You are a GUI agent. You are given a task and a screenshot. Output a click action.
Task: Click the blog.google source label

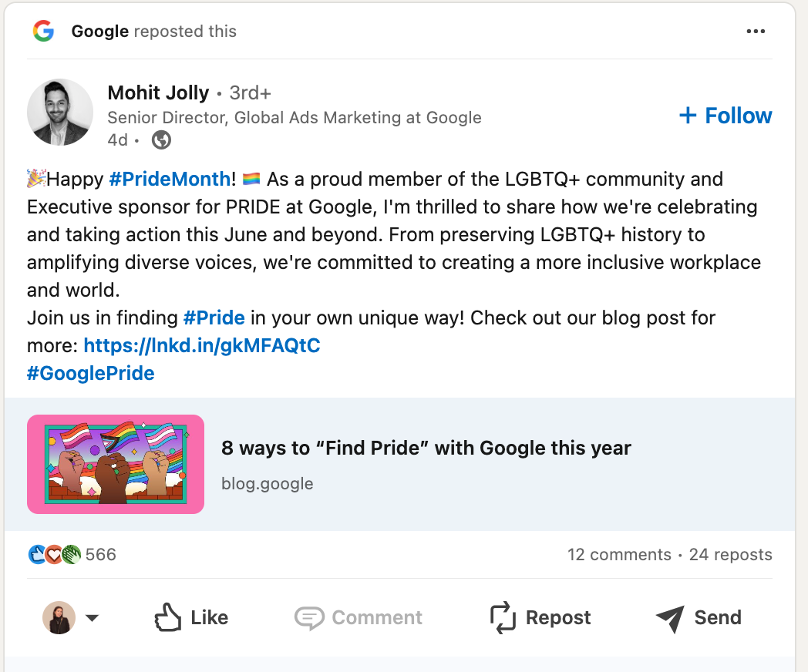pos(268,483)
